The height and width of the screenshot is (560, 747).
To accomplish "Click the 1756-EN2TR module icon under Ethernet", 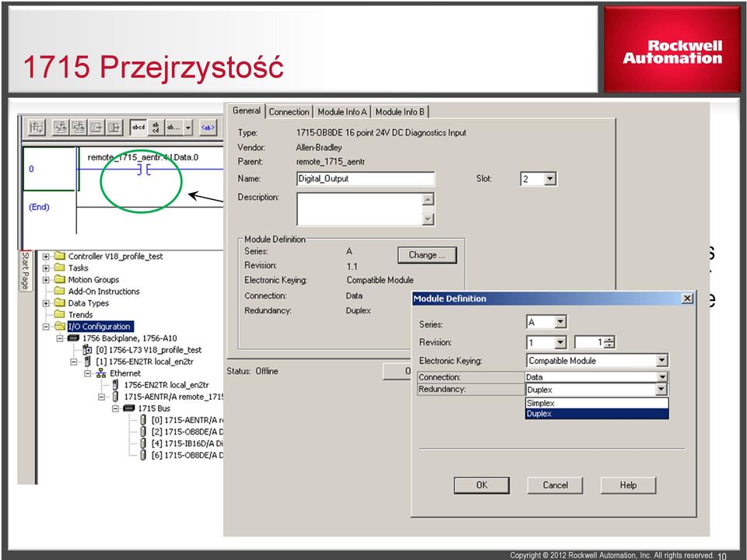I will tap(115, 385).
